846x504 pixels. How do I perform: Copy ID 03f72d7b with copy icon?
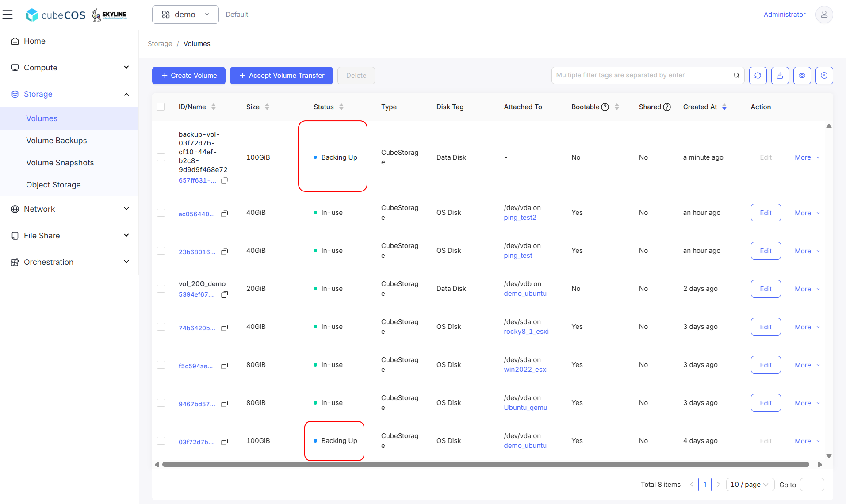pyautogui.click(x=224, y=442)
